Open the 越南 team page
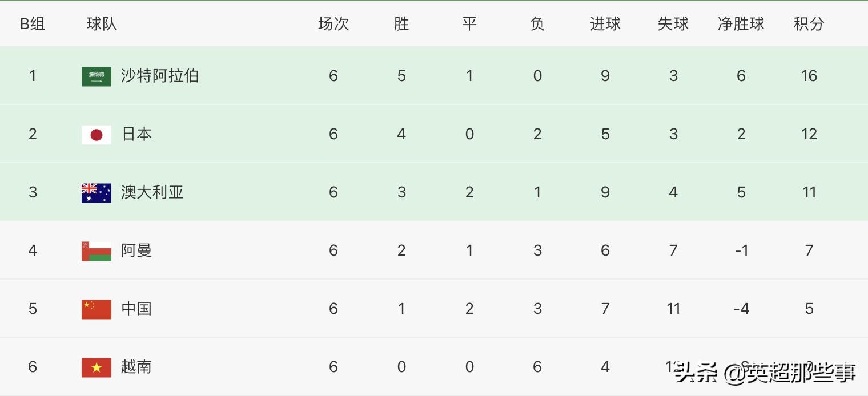This screenshot has height=396, width=868. (x=136, y=367)
